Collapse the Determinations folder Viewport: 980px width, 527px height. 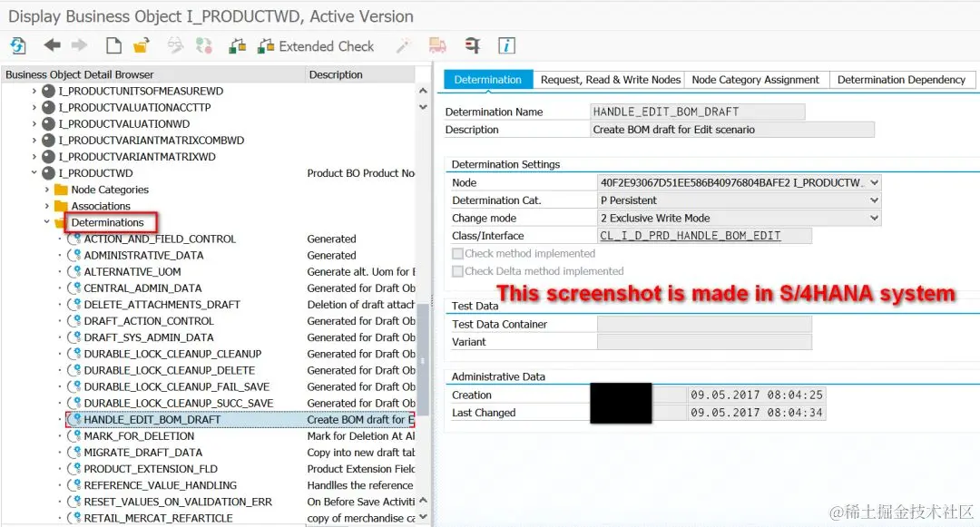pyautogui.click(x=47, y=222)
